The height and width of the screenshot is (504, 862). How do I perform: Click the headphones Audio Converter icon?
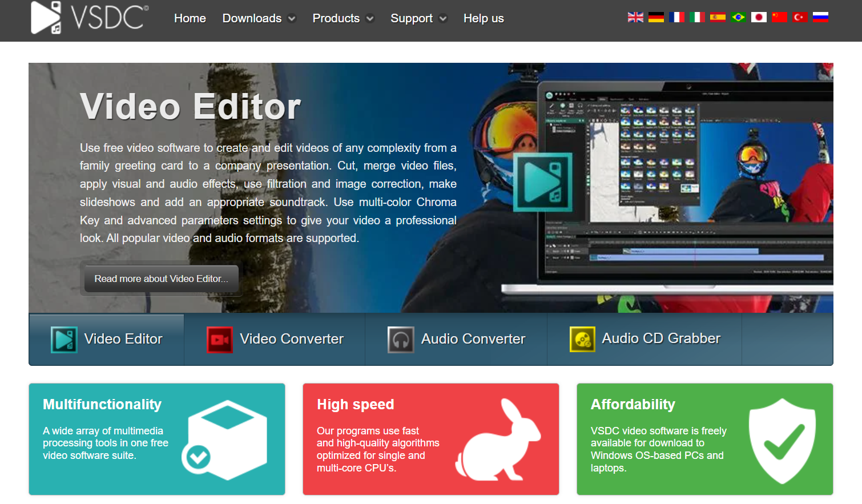(x=401, y=340)
